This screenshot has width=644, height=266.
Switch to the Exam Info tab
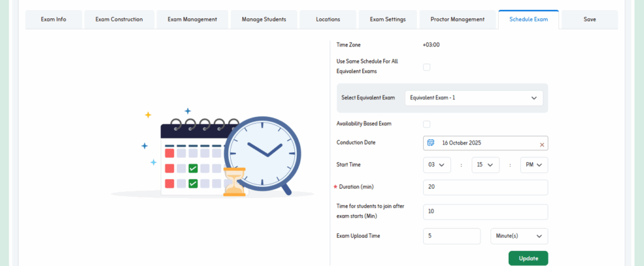pyautogui.click(x=53, y=19)
